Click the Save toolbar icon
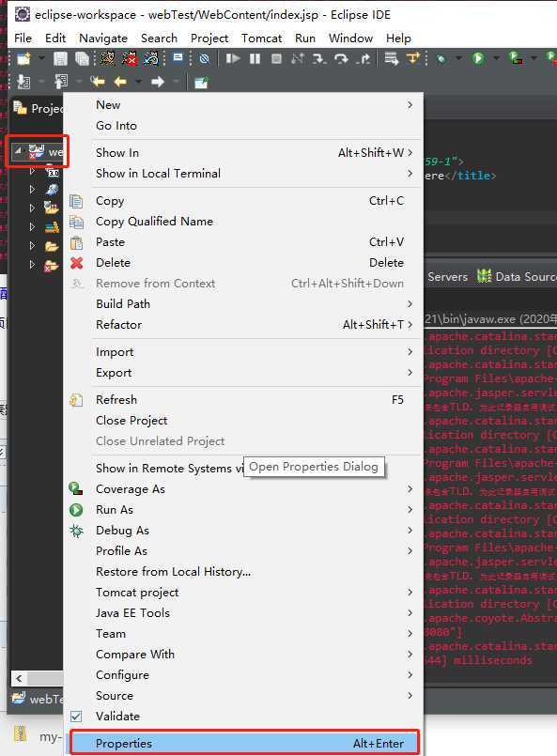557x756 pixels. coord(60,59)
